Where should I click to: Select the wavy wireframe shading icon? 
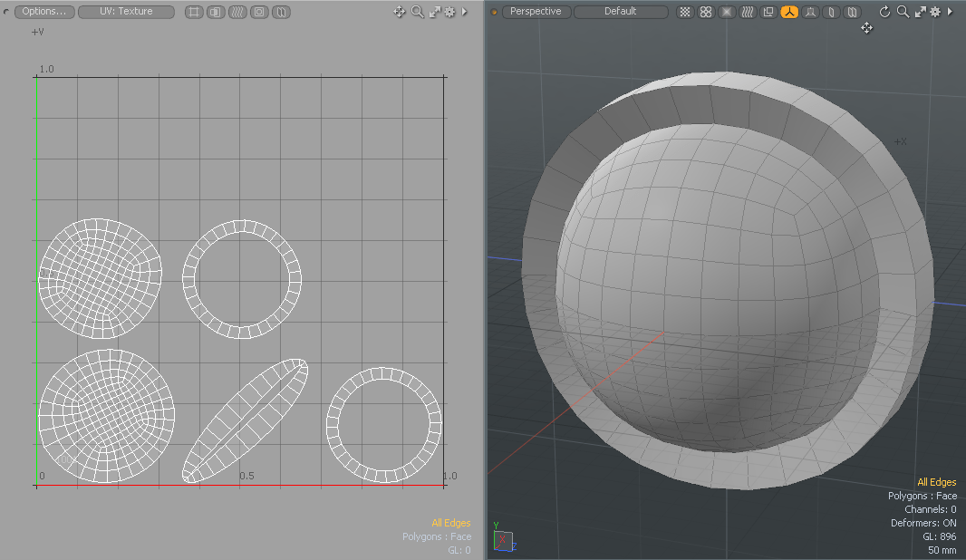pos(748,11)
